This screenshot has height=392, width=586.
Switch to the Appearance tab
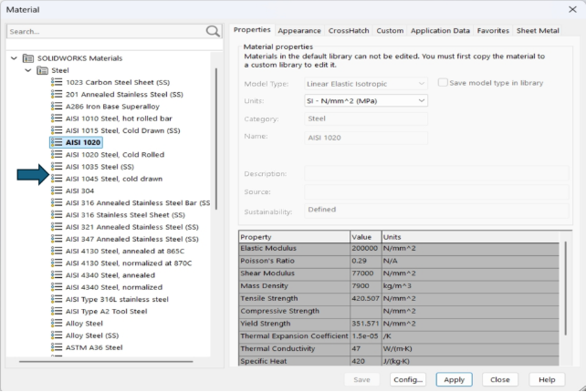(x=299, y=31)
